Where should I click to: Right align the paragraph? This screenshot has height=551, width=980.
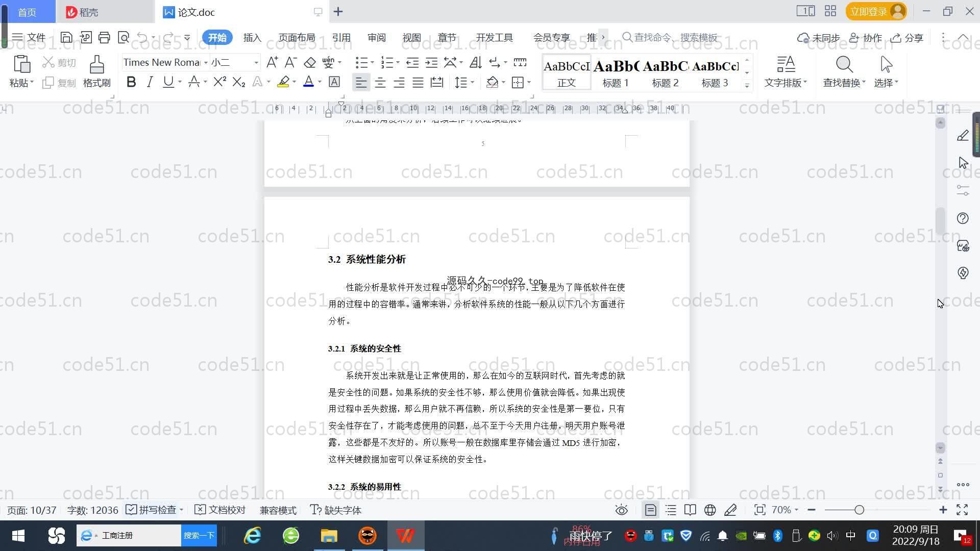[x=399, y=82]
